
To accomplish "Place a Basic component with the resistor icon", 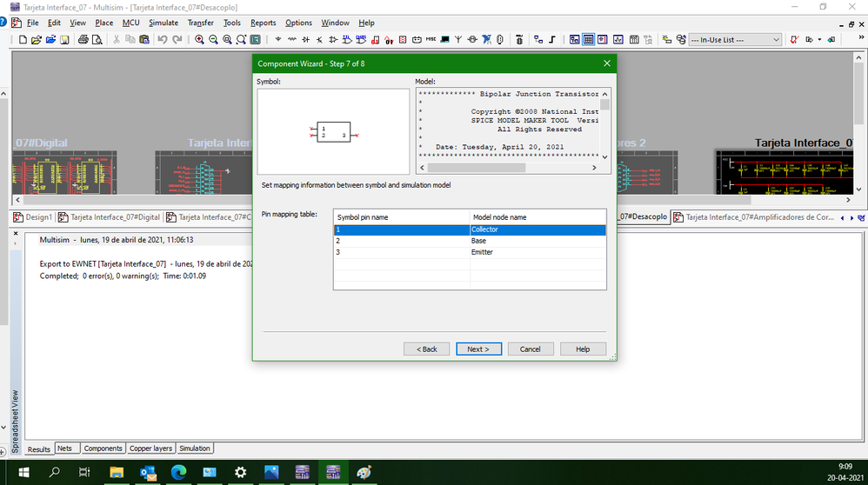I will point(291,40).
